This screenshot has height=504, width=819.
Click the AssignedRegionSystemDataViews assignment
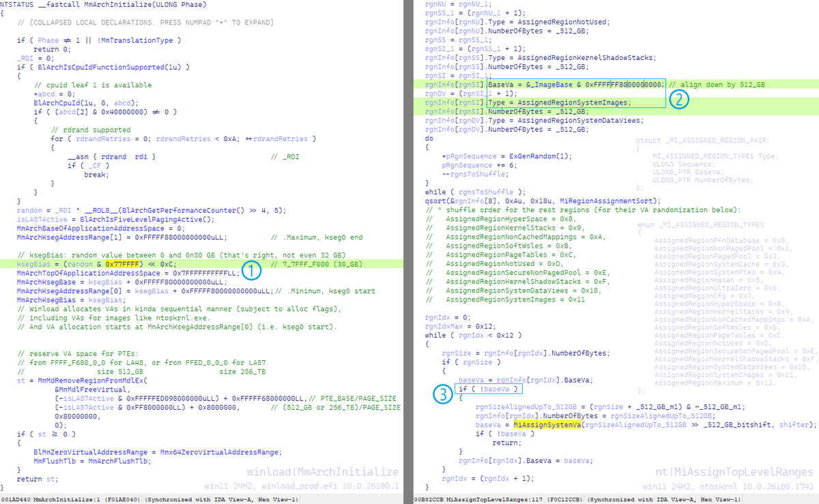pyautogui.click(x=533, y=120)
